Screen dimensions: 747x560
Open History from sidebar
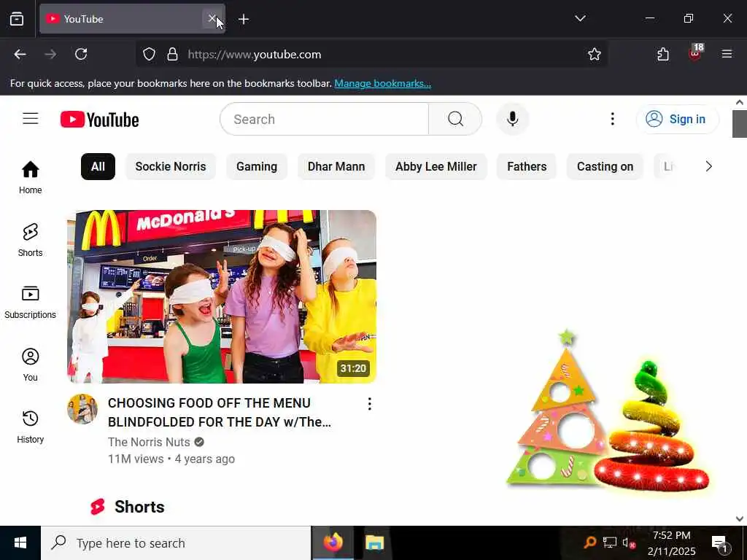click(x=31, y=427)
